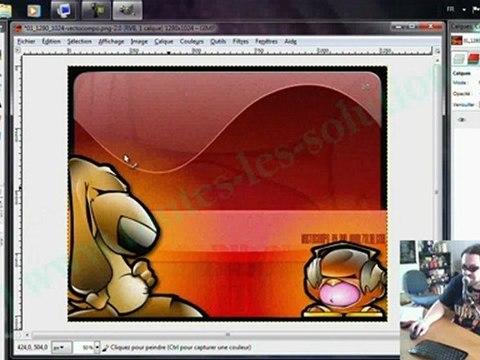The height and width of the screenshot is (360, 480).
Task: Click the webcam video overlay
Action: click(440, 300)
